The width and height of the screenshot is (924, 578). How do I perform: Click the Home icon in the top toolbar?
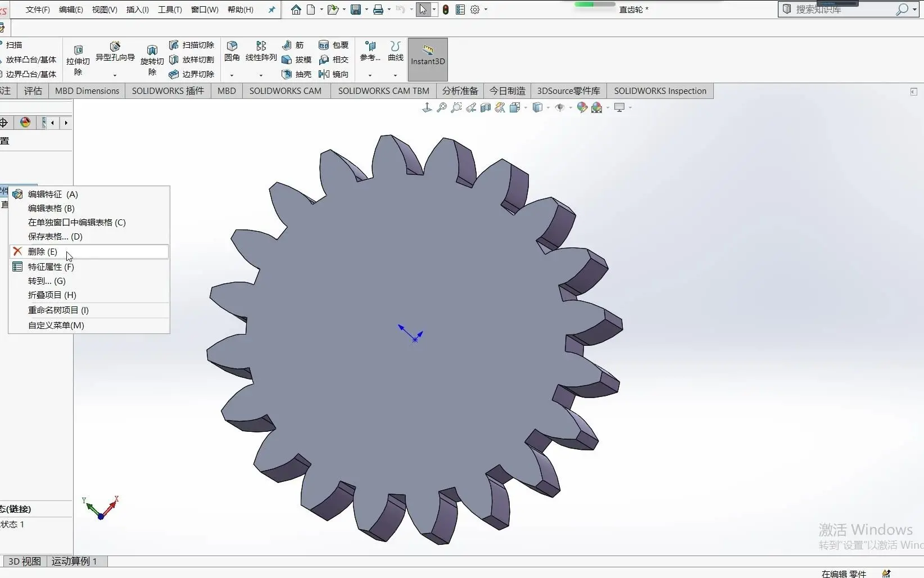296,10
